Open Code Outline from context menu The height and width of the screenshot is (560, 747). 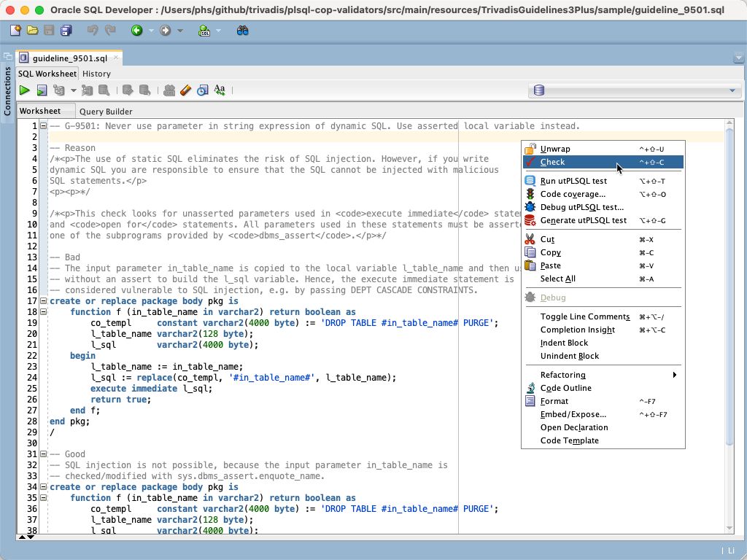pos(603,388)
